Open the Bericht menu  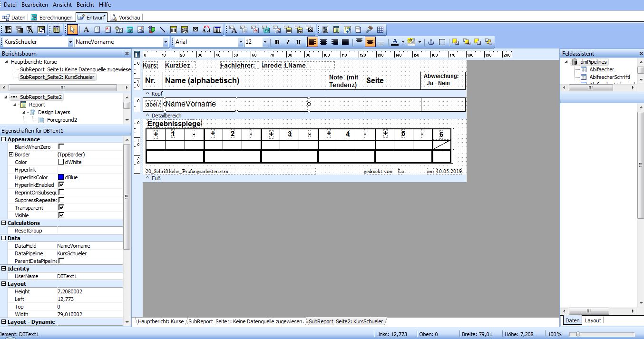(x=86, y=4)
